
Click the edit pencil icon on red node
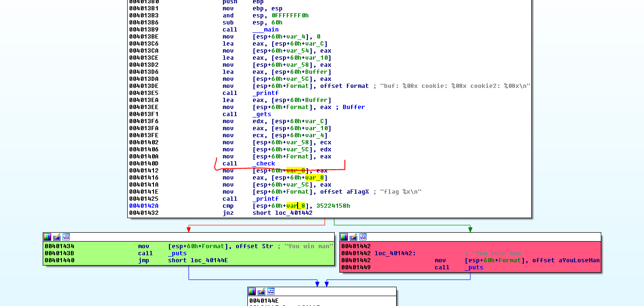point(353,237)
